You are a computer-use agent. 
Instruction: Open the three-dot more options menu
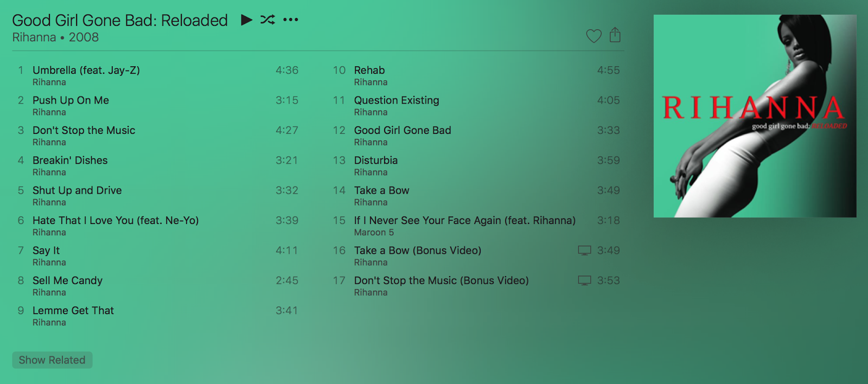coord(291,20)
